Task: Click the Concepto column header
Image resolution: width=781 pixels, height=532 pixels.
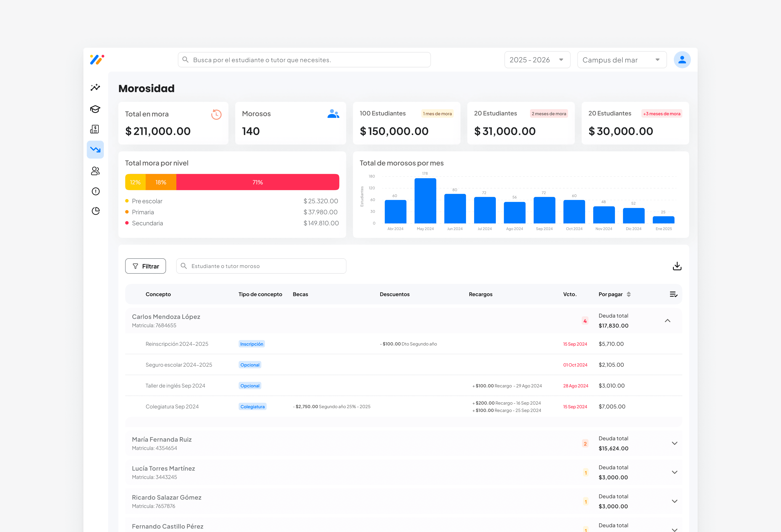Action: 158,294
